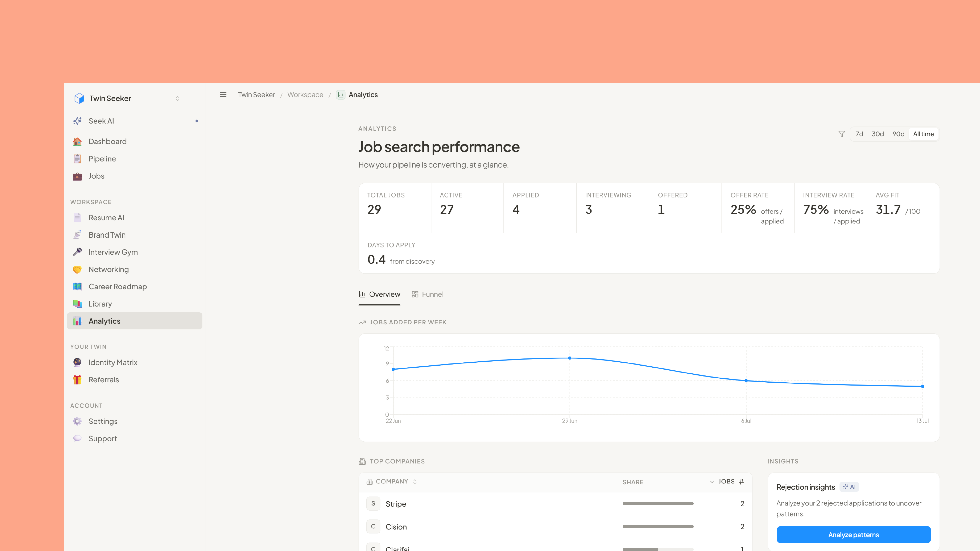
Task: Open Seek AI from the sidebar
Action: click(x=135, y=121)
